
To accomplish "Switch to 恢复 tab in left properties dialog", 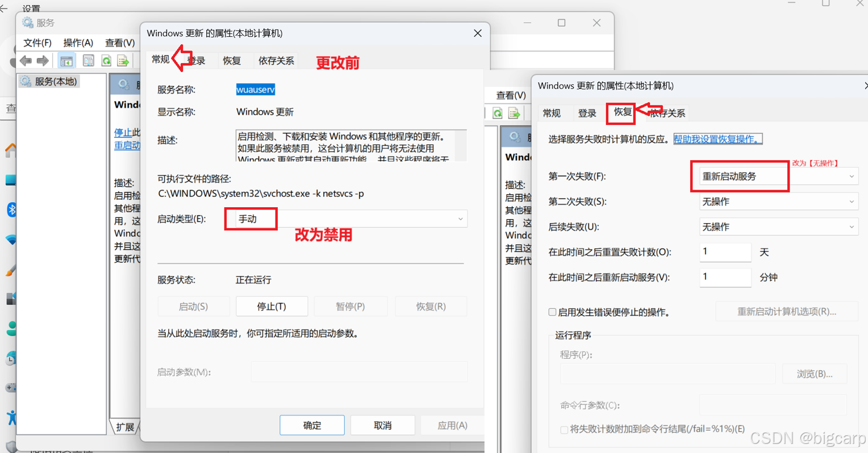I will coord(232,61).
